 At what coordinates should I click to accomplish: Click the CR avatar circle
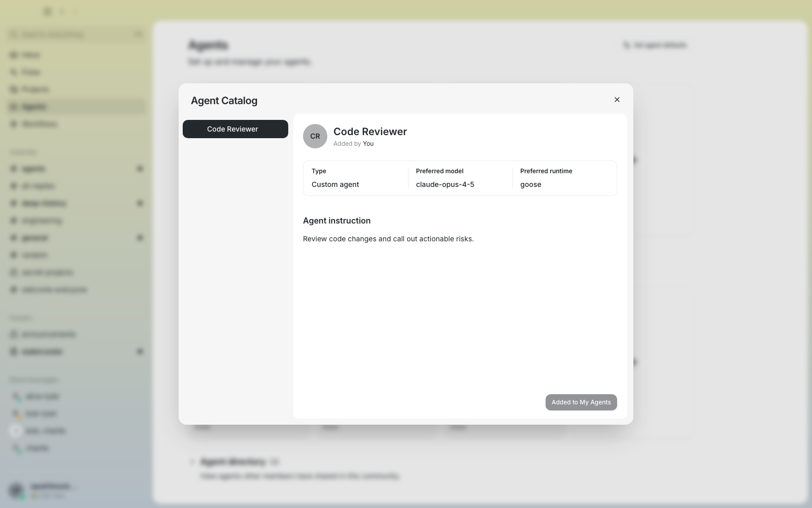(x=315, y=136)
